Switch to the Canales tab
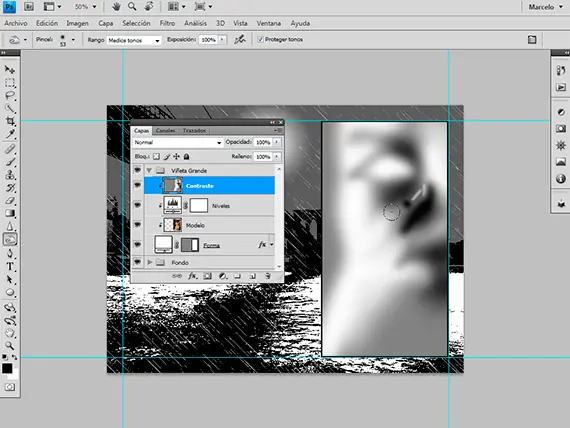570x428 pixels. (165, 131)
